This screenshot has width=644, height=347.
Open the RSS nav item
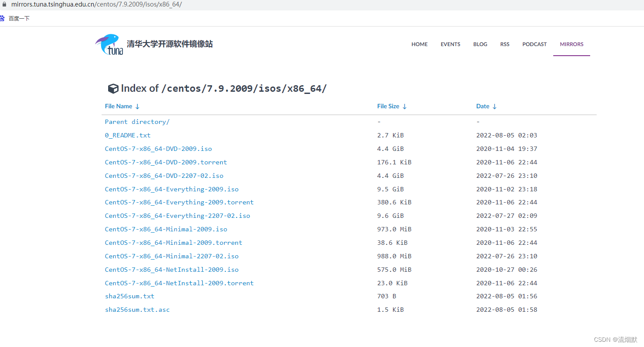coord(505,44)
